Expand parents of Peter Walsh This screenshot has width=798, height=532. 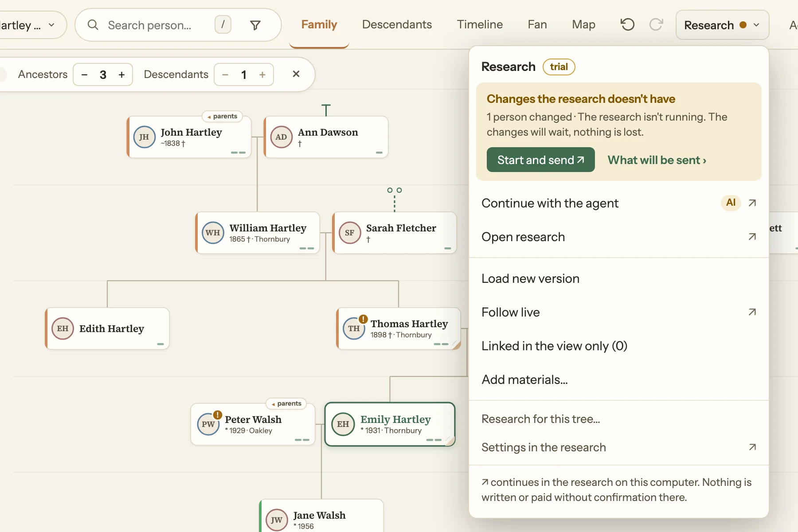point(286,403)
